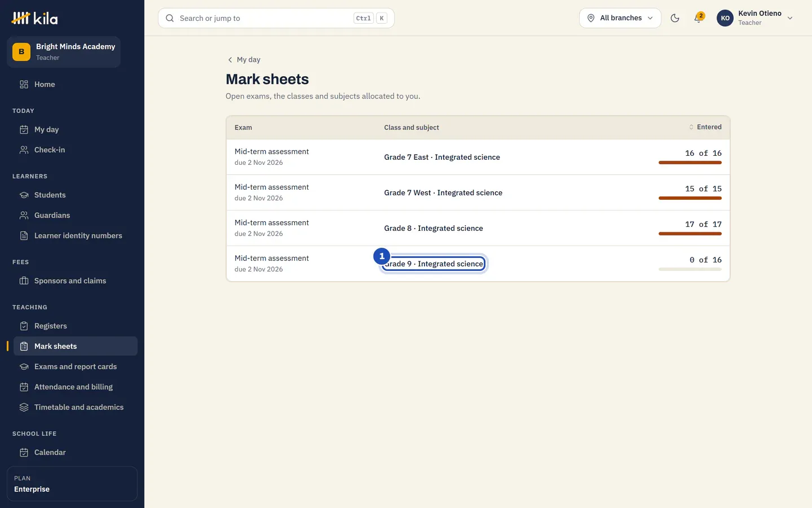Click the Timetable and academics icon
This screenshot has width=812, height=508.
[x=24, y=407]
